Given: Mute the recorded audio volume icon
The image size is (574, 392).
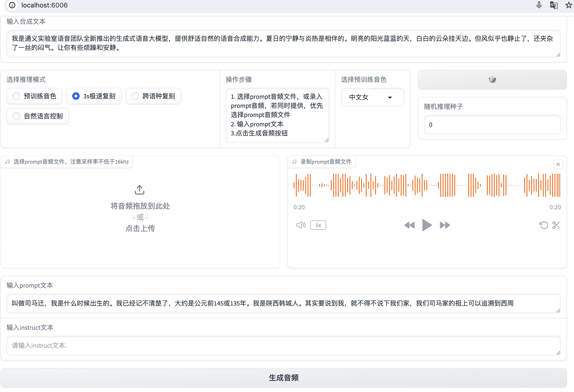Looking at the screenshot, I should coord(301,225).
